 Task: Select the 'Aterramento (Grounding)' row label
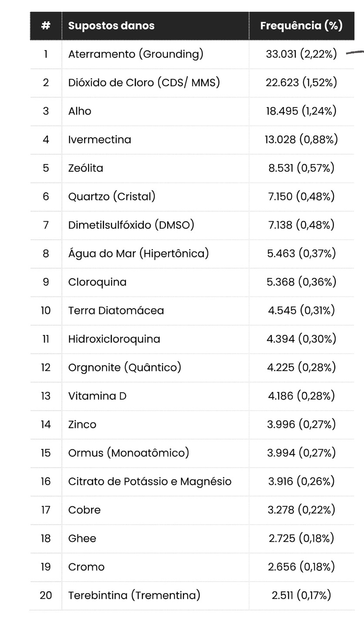tap(136, 54)
